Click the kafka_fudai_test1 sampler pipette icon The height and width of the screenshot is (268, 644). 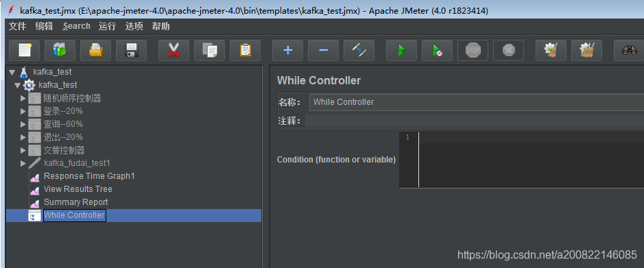(x=34, y=163)
